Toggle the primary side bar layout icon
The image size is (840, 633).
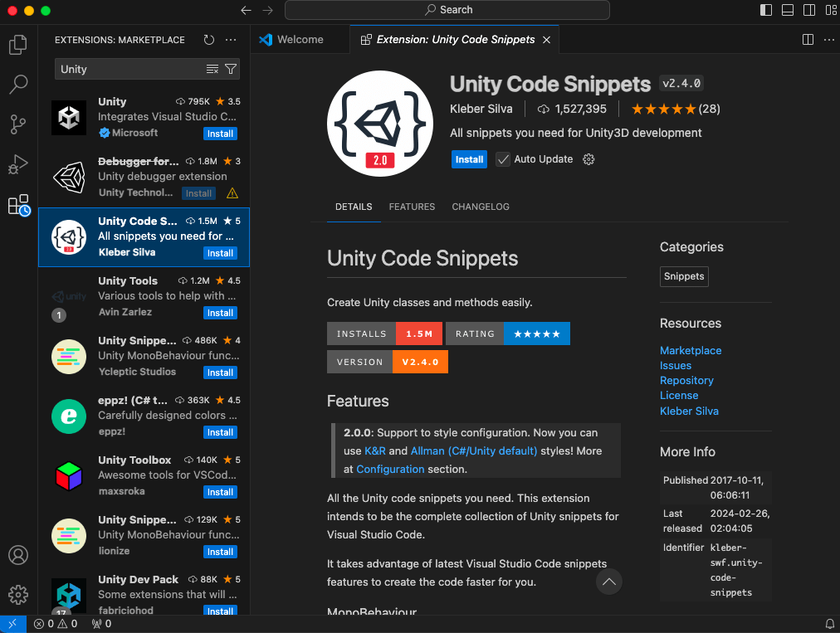tap(766, 10)
